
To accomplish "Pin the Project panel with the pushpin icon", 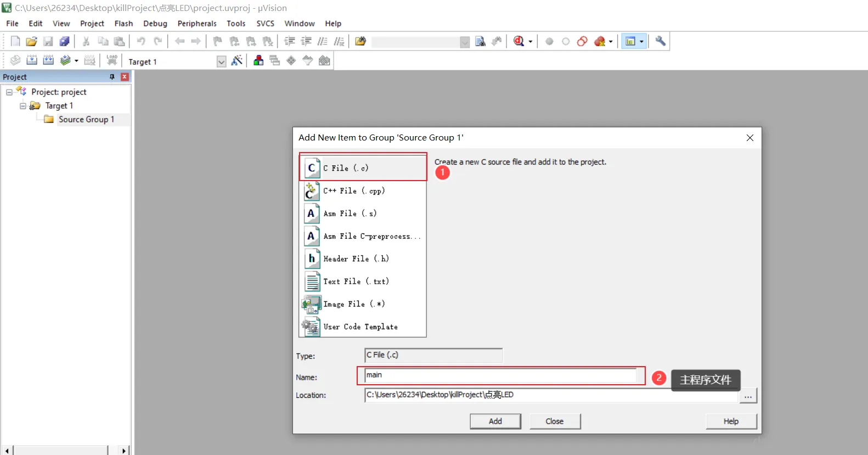I will (x=112, y=77).
